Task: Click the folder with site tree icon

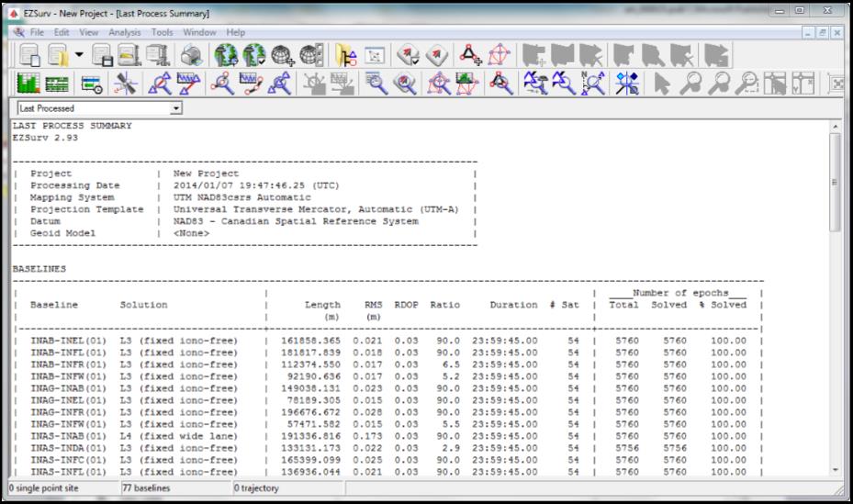Action: (345, 55)
